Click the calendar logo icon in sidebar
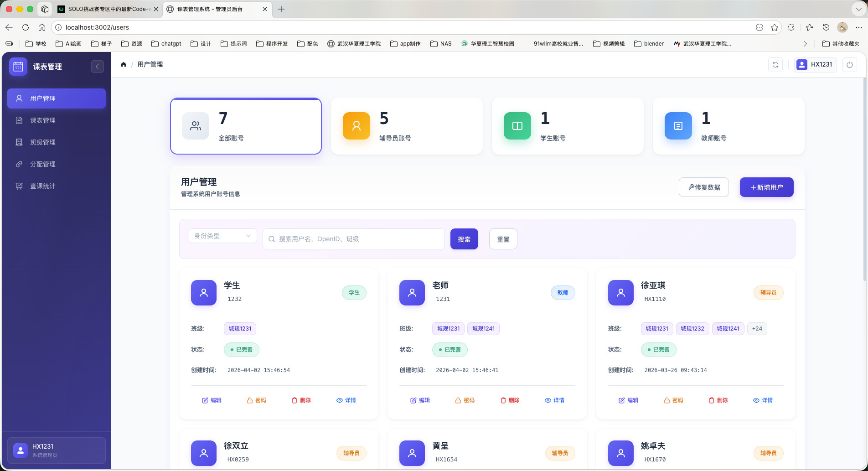The height and width of the screenshot is (471, 868). (18, 67)
